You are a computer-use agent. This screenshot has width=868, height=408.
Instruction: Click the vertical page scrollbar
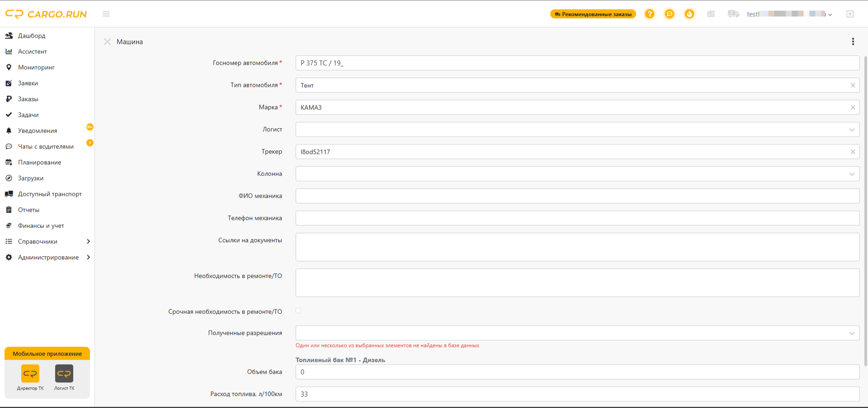click(x=866, y=210)
